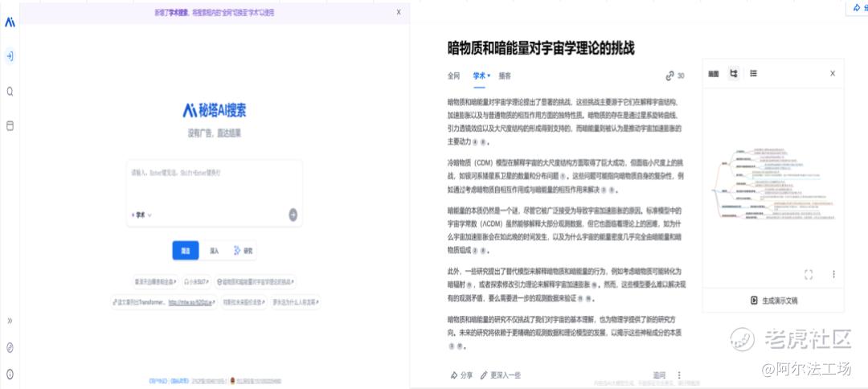
Task: Click the Metaso logo in left sidebar
Action: [10, 22]
